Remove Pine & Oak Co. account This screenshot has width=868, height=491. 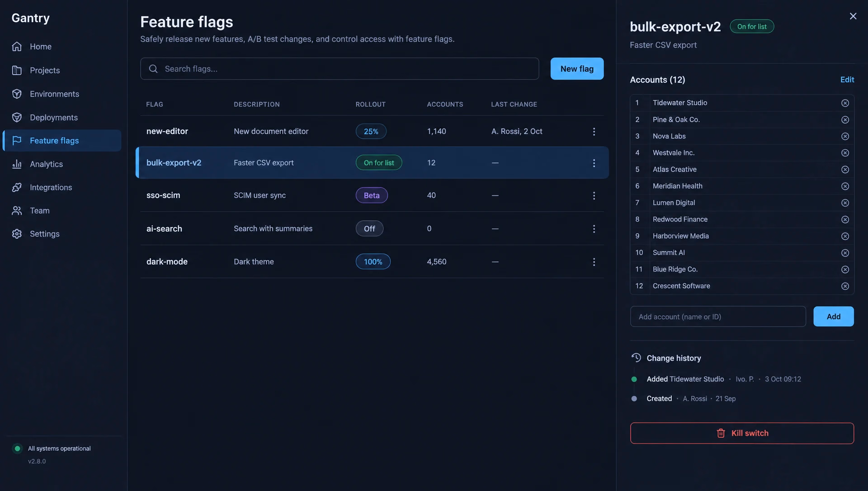[x=845, y=120]
